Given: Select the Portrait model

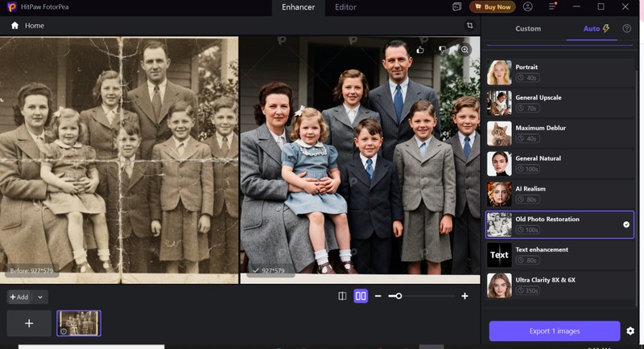Looking at the screenshot, I should [x=559, y=72].
